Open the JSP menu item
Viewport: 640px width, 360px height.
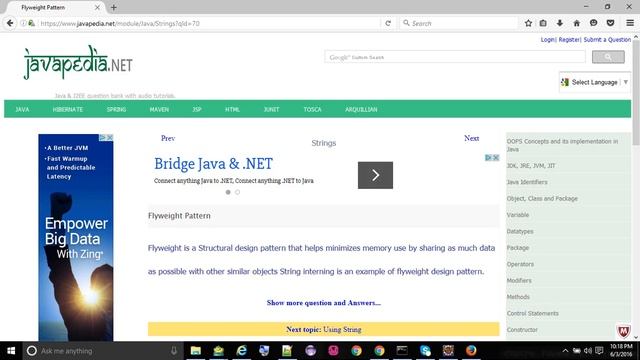click(x=197, y=109)
